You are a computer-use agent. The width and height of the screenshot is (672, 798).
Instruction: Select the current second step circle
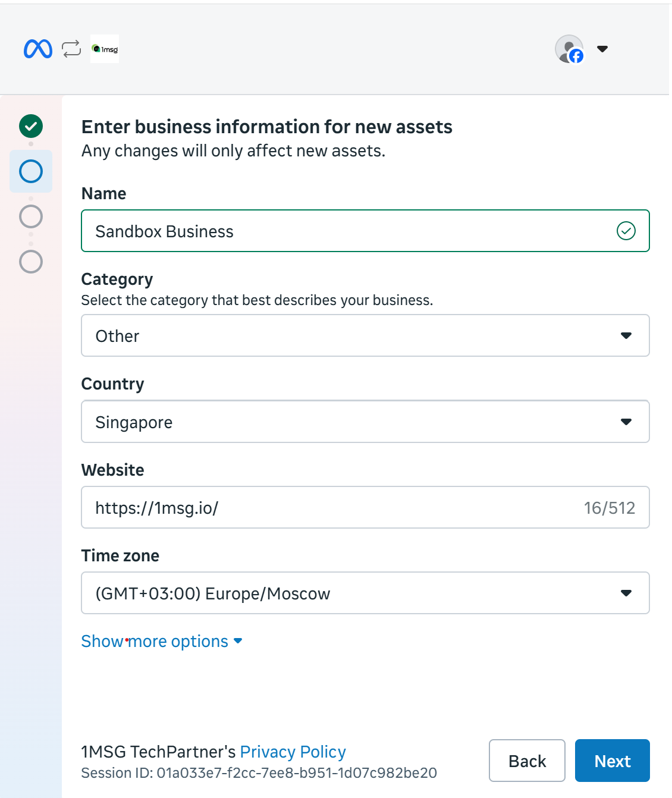click(31, 171)
